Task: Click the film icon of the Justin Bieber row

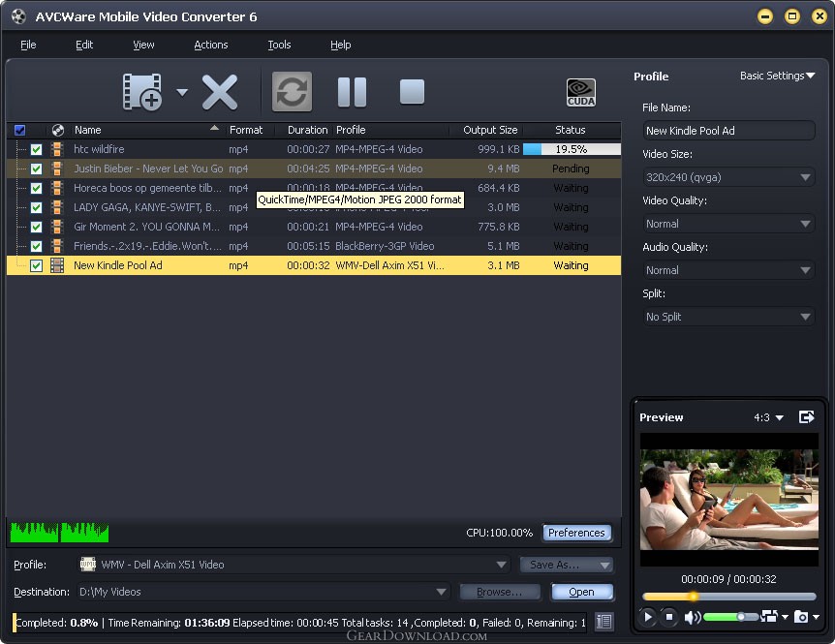Action: click(x=57, y=169)
